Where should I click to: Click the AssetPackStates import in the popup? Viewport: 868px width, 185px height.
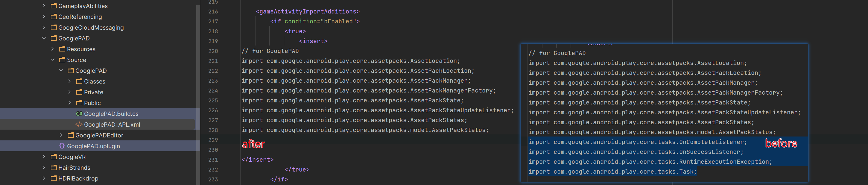641,122
